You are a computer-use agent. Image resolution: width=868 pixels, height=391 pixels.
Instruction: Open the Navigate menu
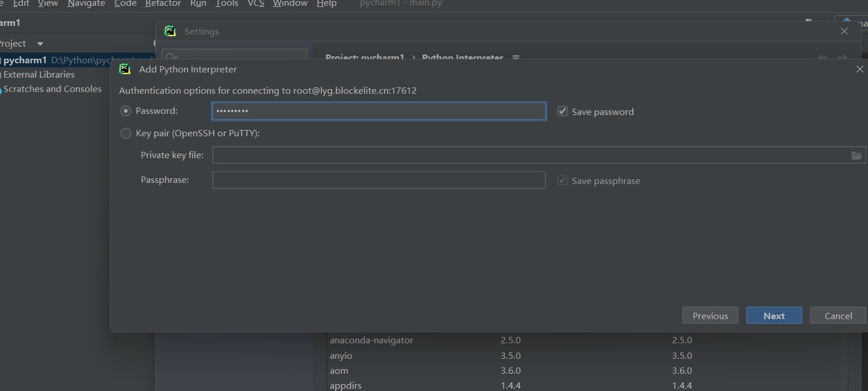86,3
